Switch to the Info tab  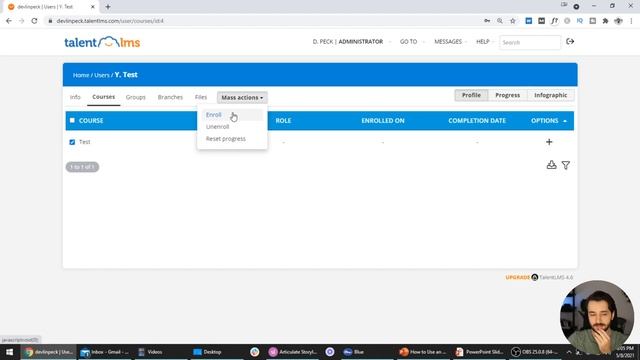pyautogui.click(x=75, y=97)
